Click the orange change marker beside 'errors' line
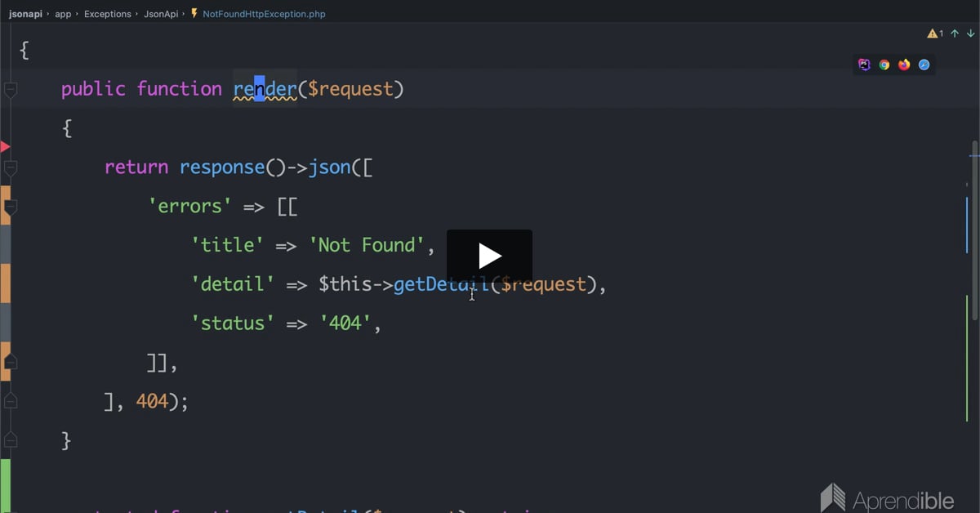This screenshot has width=980, height=513. pyautogui.click(x=5, y=204)
